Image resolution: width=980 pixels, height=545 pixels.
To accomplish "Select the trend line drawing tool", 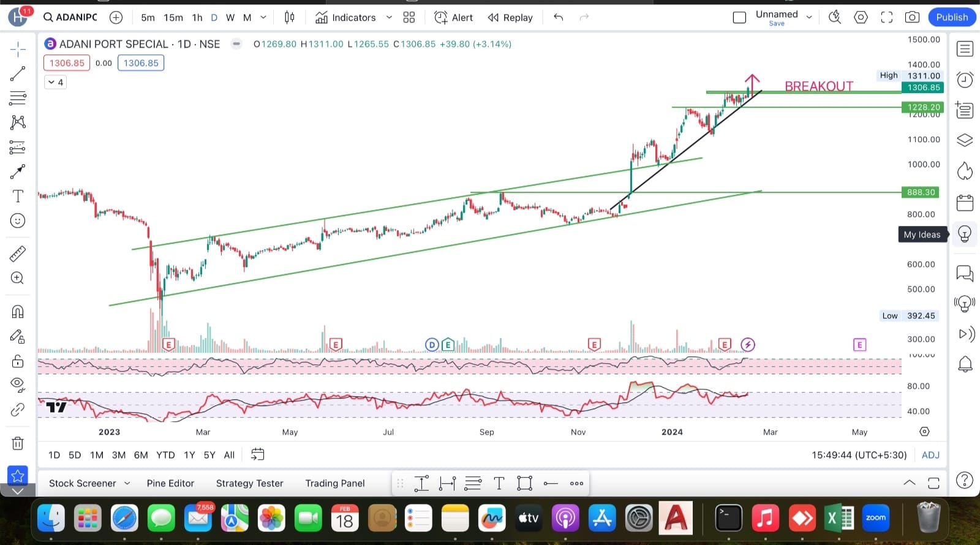I will tap(18, 74).
